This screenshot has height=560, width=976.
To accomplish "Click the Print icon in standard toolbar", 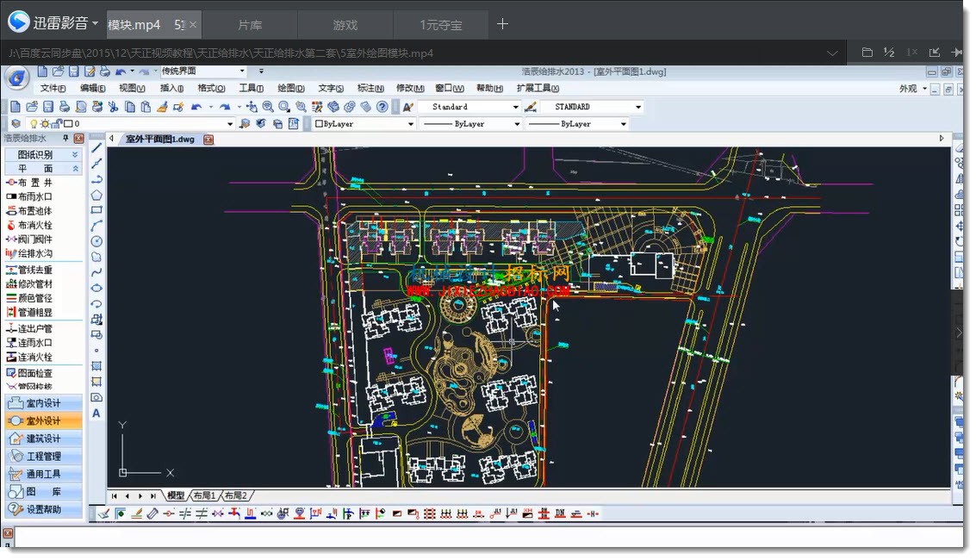I will [64, 107].
